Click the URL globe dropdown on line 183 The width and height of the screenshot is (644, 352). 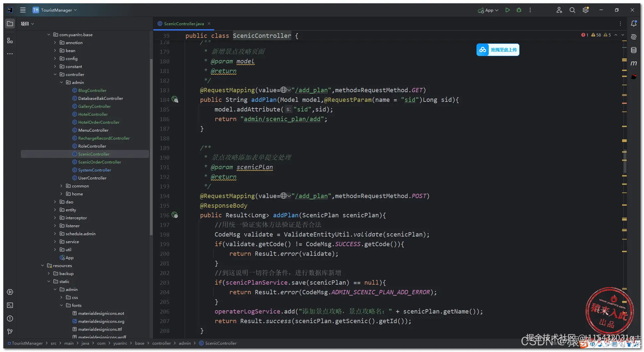(285, 90)
